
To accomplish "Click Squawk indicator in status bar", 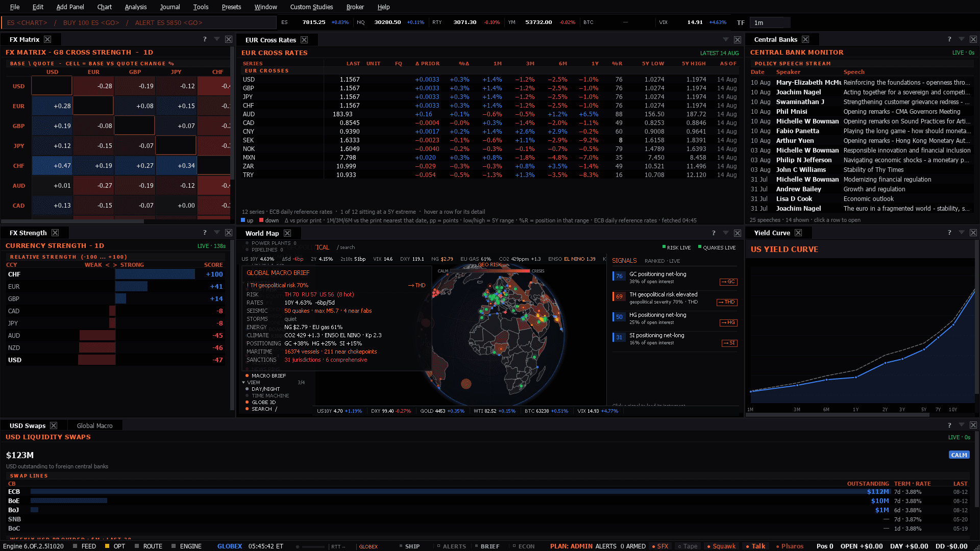I will coord(721,546).
